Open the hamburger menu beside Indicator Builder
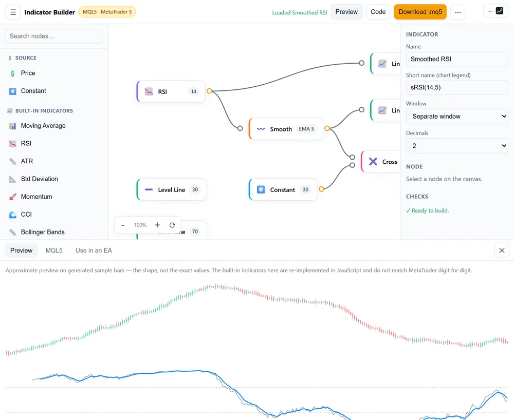 tap(13, 12)
